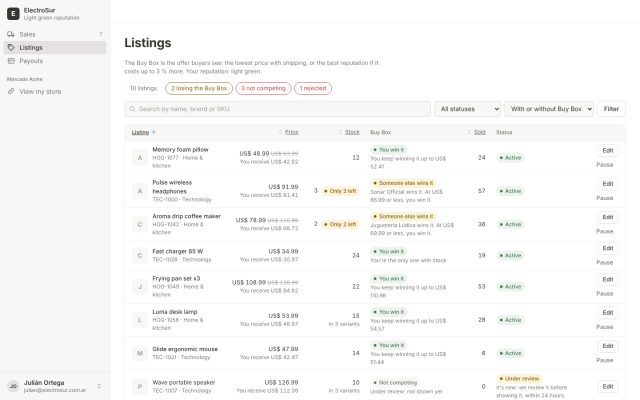640x400 pixels.
Task: Pause the Fast charger 65 W listing
Action: coord(604,262)
